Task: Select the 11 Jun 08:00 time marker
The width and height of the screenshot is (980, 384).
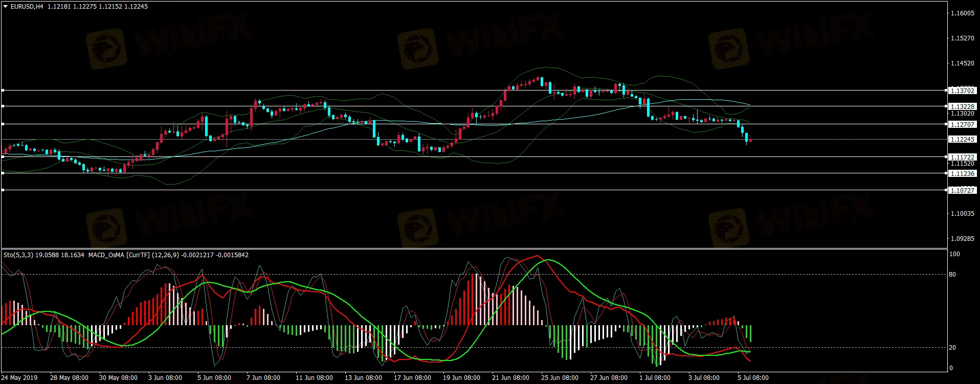Action: point(314,378)
